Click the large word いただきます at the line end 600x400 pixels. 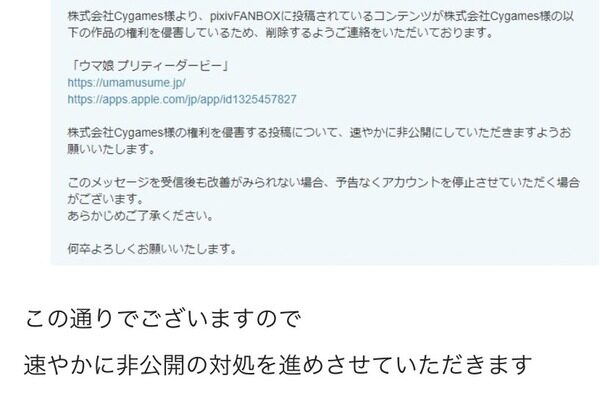[x=465, y=364]
